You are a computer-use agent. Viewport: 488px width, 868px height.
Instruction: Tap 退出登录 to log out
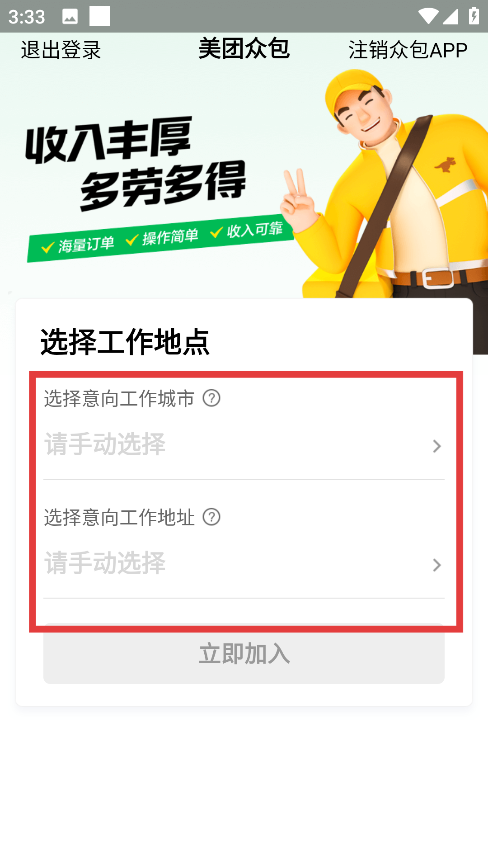[61, 50]
